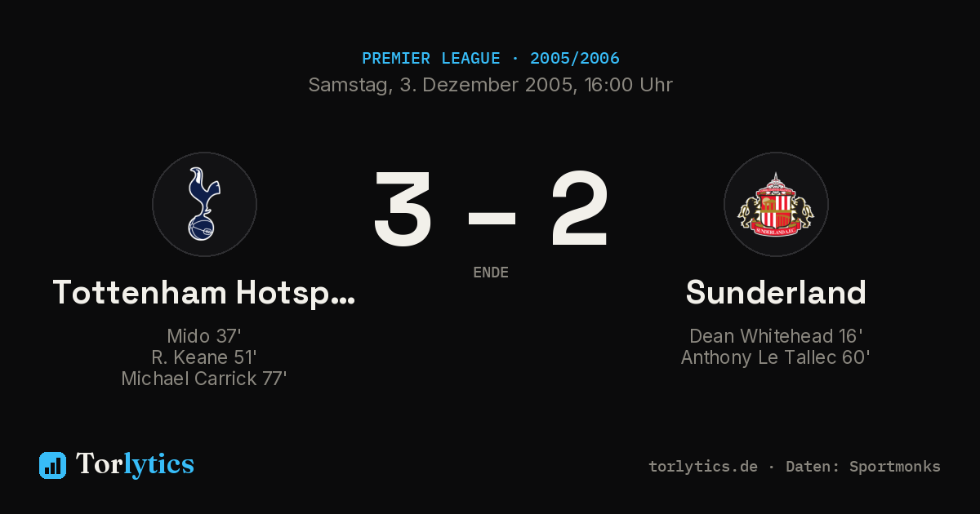Select goal scorer Anthony Le Tallec 60'

[776, 357]
